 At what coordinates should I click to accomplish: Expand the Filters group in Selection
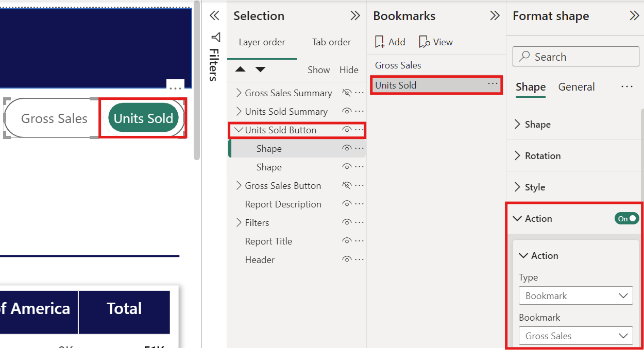(x=239, y=223)
